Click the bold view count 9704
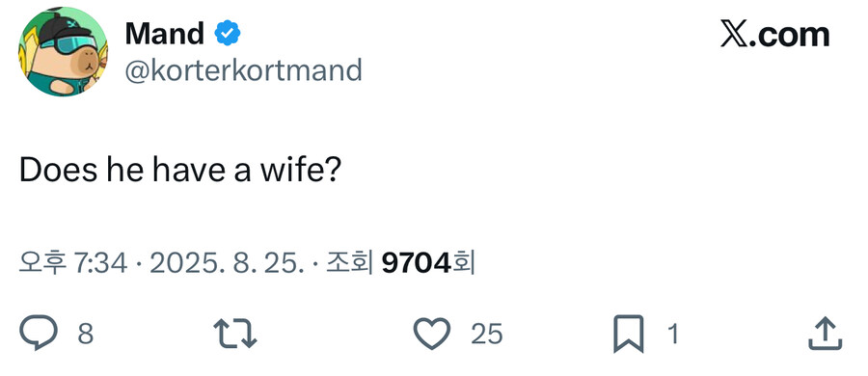This screenshot has height=376, width=868. (417, 263)
